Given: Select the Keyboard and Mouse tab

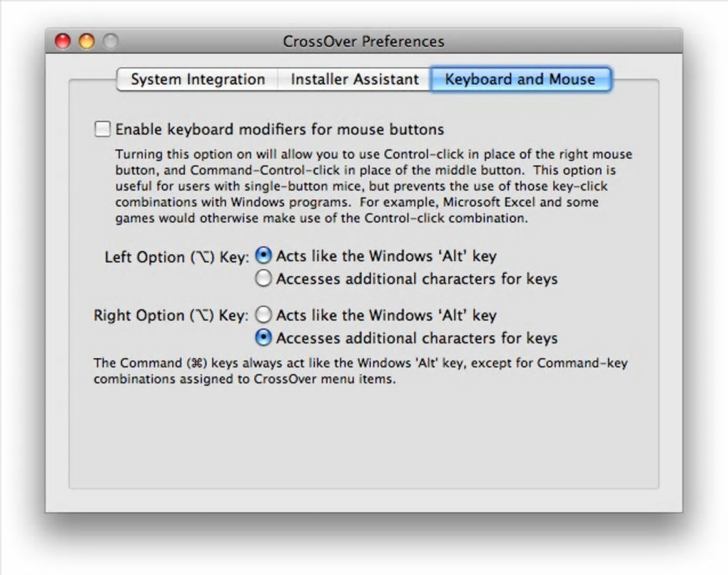Looking at the screenshot, I should click(x=520, y=79).
